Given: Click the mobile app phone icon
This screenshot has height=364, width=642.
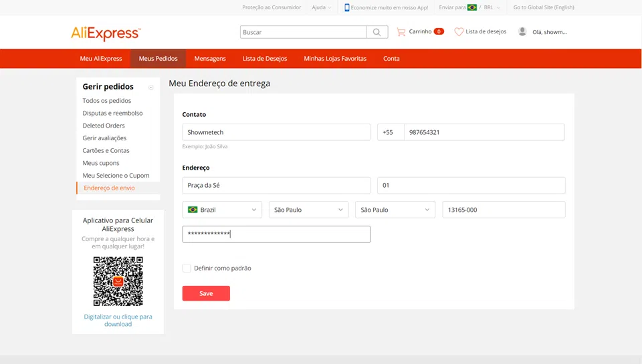Looking at the screenshot, I should tap(347, 7).
